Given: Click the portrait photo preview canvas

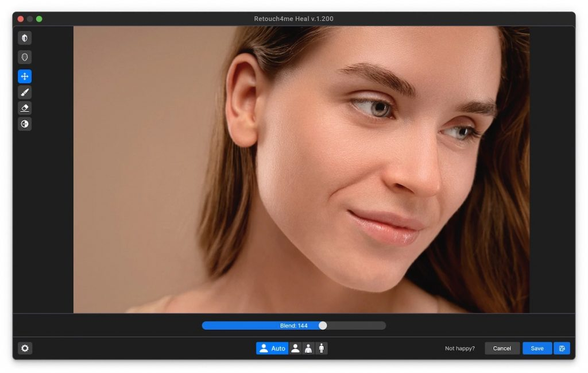Looking at the screenshot, I should 301,170.
